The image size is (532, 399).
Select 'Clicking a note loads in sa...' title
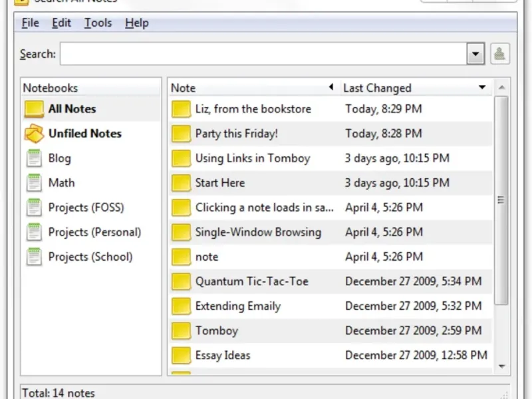(264, 207)
